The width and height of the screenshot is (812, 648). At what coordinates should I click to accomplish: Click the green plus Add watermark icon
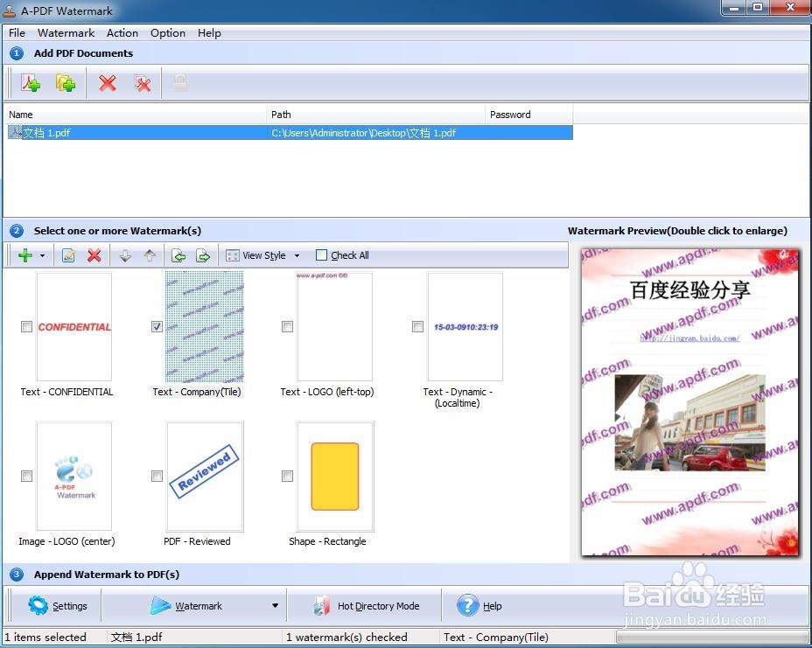[x=24, y=255]
